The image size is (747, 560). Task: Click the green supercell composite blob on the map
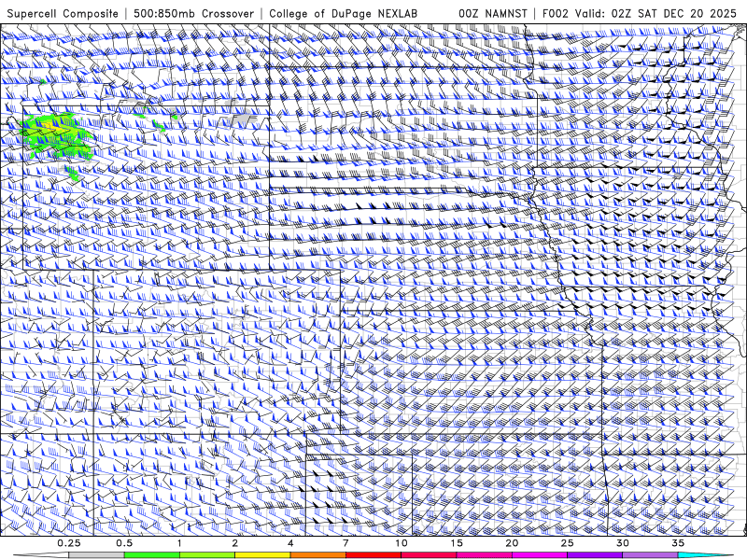pos(57,137)
